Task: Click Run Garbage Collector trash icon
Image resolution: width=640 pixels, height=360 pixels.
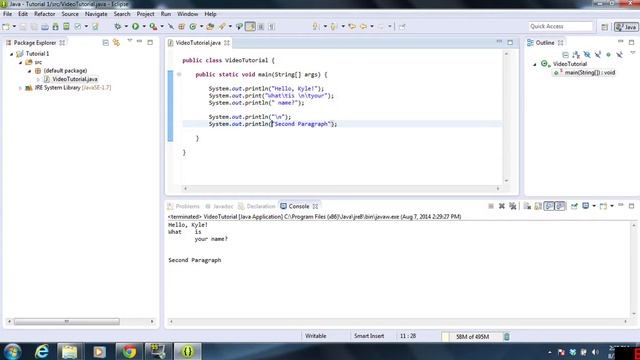Action: [507, 337]
